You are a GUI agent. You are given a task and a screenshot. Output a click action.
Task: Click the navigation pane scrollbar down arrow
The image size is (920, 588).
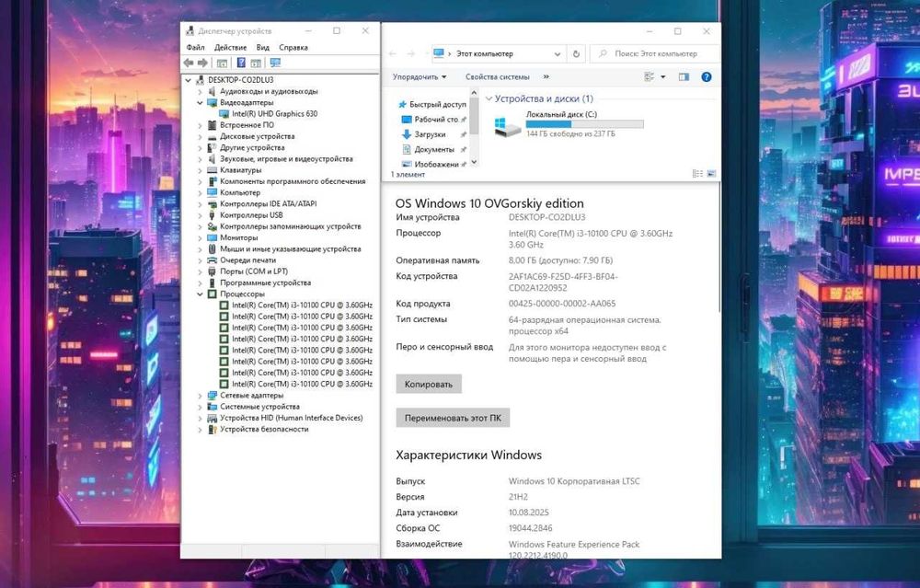tap(474, 163)
